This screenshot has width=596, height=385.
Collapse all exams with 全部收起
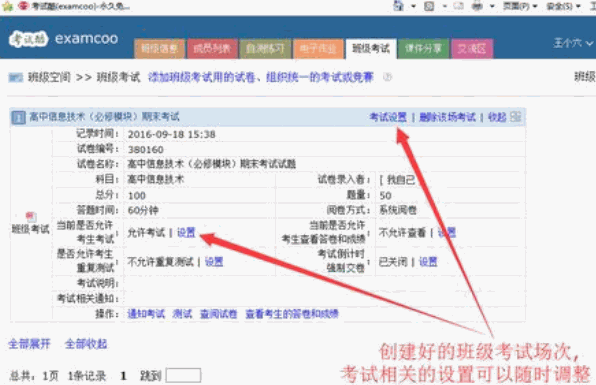(x=86, y=344)
